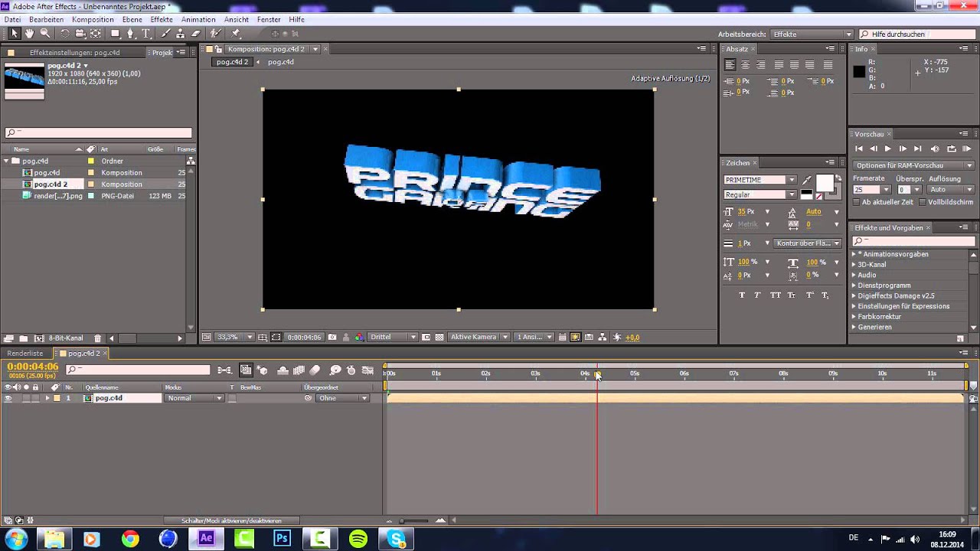
Task: Toggle the faux bold T button
Action: tap(742, 295)
